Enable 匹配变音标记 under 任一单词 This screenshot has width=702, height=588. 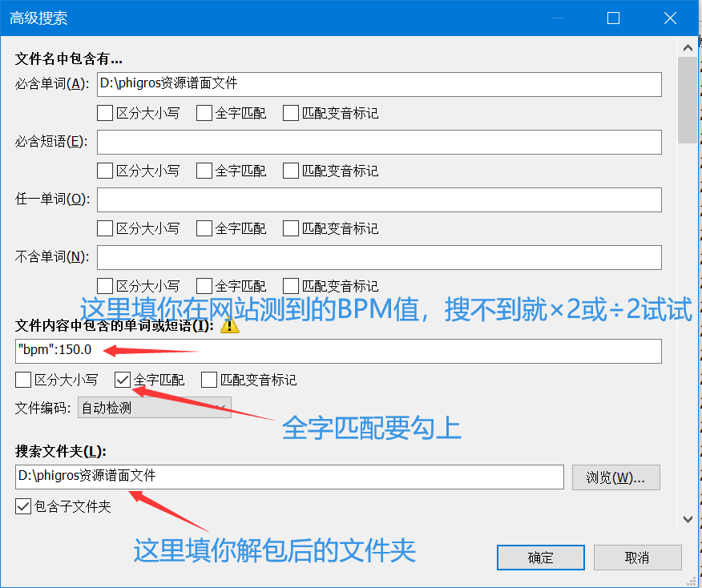(x=290, y=228)
